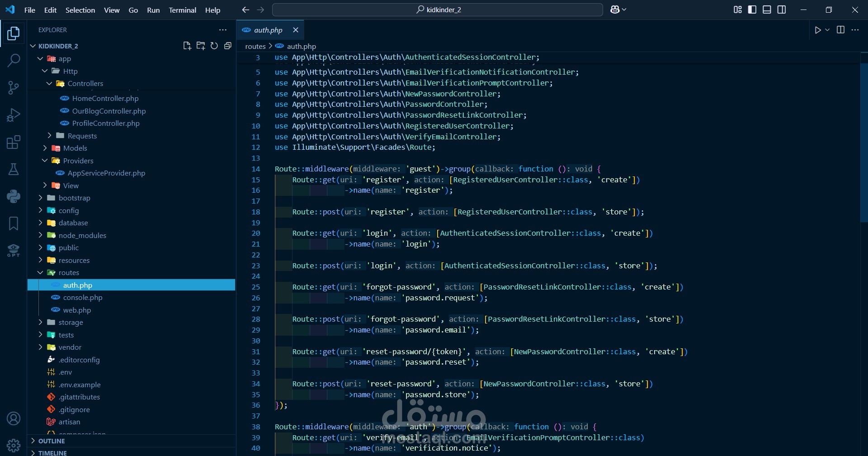Screen dimensions: 868x456
Task: Click the routes breadcrumb segment
Action: [x=255, y=46]
